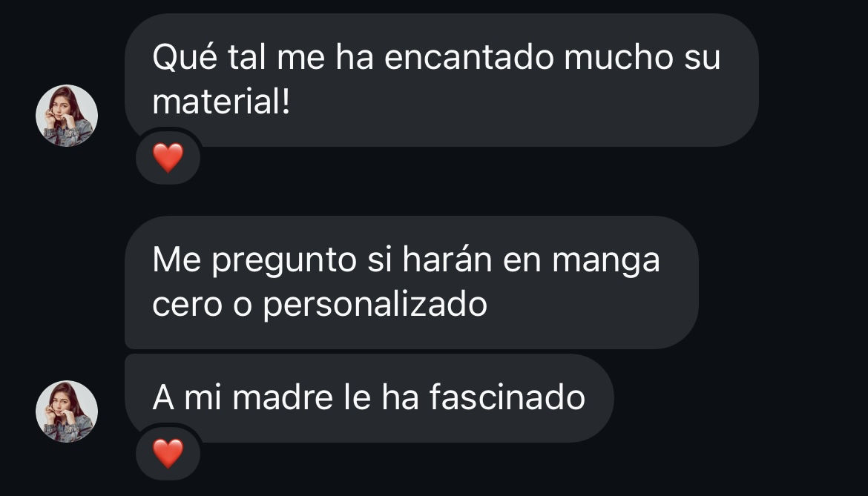This screenshot has width=868, height=496.
Task: Click the word 'encantado' in the top bubble
Action: [x=469, y=58]
